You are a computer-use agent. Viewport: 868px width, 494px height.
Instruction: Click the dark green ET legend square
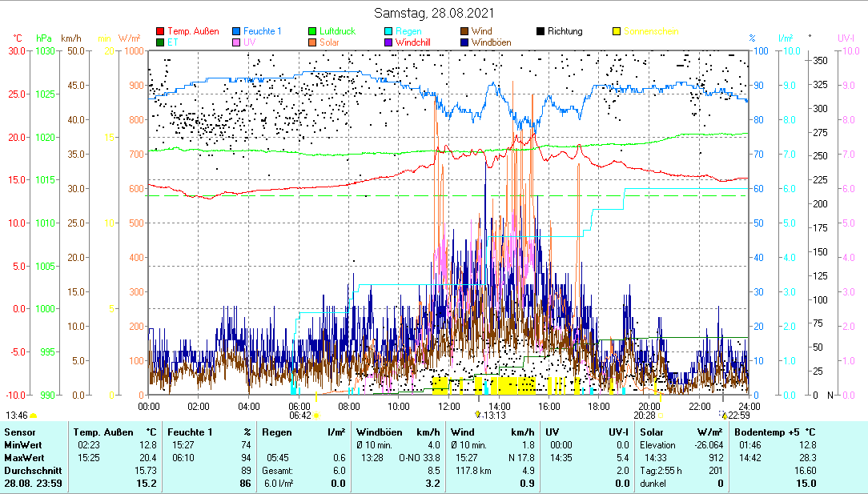pyautogui.click(x=160, y=42)
